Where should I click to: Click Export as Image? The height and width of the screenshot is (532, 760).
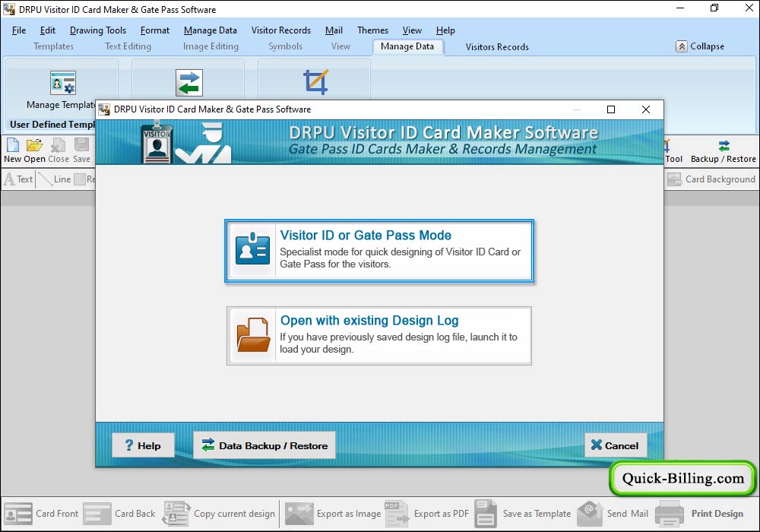click(x=333, y=514)
